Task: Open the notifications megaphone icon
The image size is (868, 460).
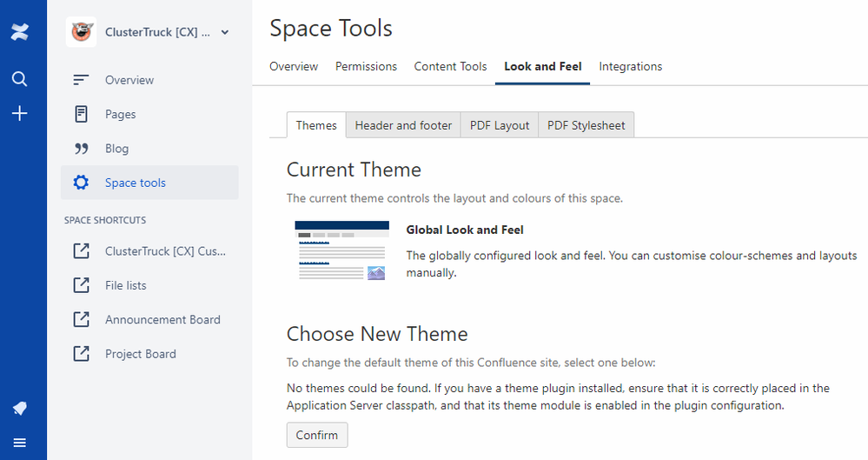Action: point(20,408)
